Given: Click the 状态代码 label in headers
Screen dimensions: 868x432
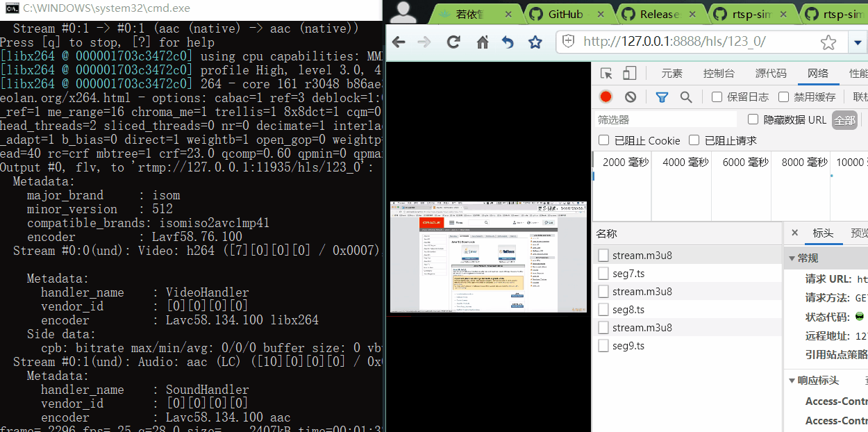Looking at the screenshot, I should coord(828,317).
